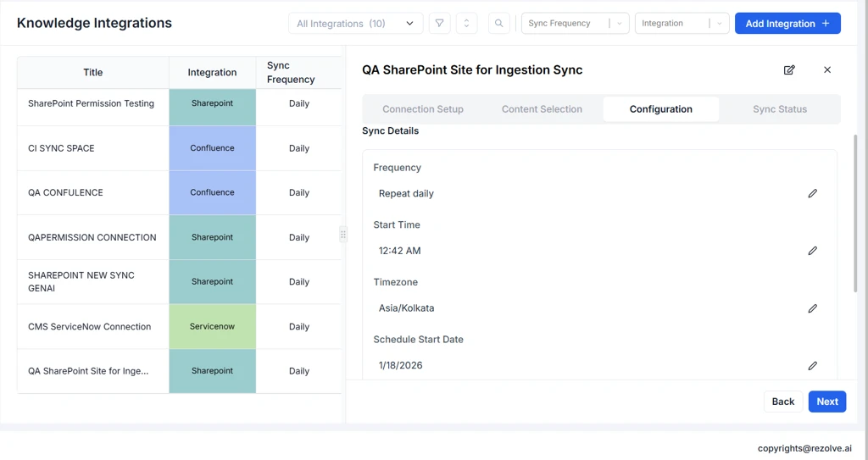Click the panel resize drag handle
Image resolution: width=868 pixels, height=460 pixels.
click(x=343, y=235)
